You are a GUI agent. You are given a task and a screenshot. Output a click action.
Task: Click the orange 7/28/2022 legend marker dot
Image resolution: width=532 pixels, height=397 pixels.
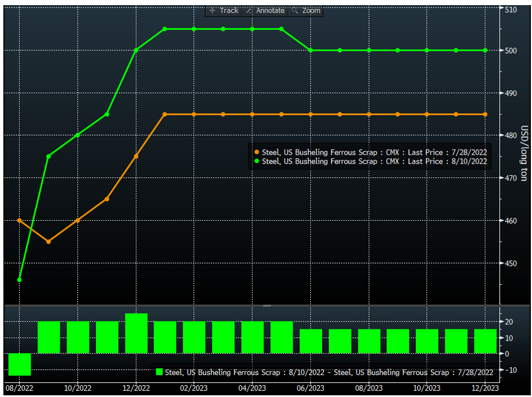(257, 152)
